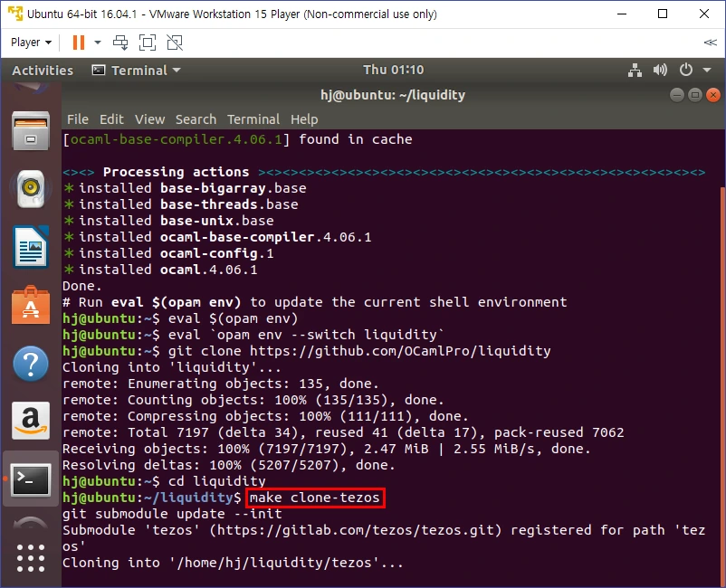
Task: Enter full screen mode icon in VMware toolbar
Action: (x=148, y=43)
